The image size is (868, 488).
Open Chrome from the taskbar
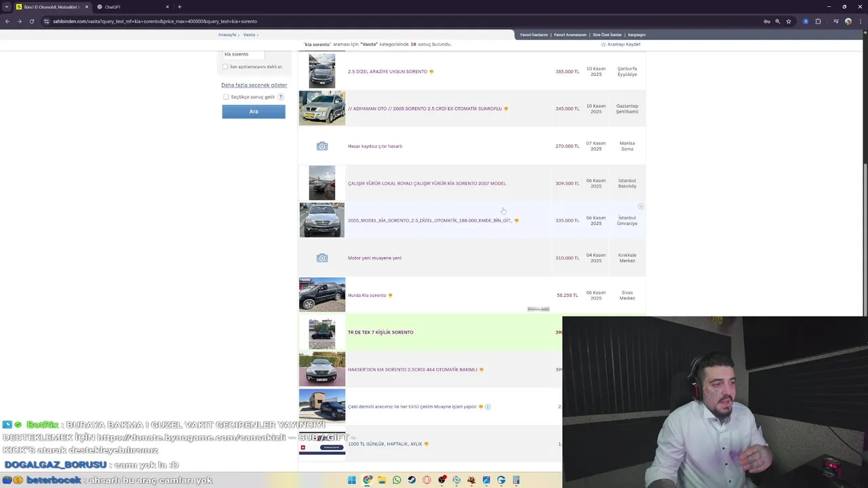(x=367, y=480)
